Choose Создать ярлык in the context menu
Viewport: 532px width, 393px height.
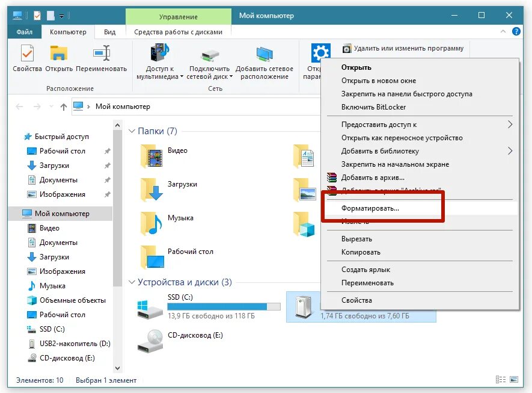[x=420, y=270]
